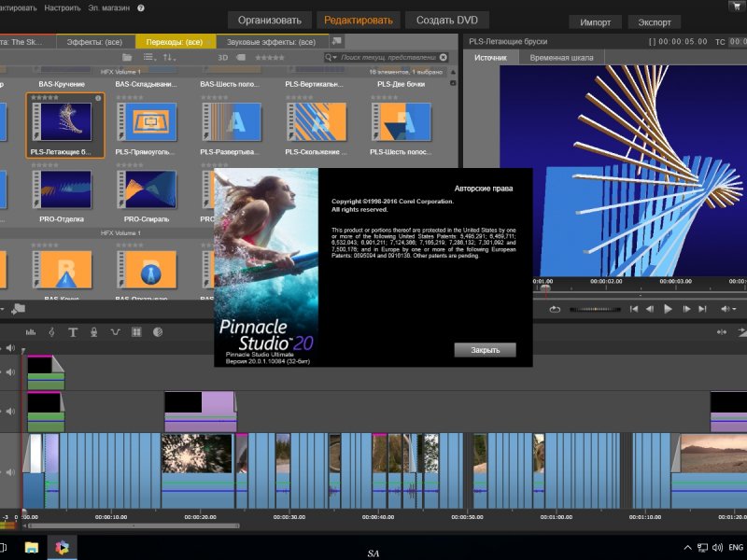This screenshot has height=560, width=747.
Task: Toggle loop playback in the preview player
Action: tap(555, 309)
